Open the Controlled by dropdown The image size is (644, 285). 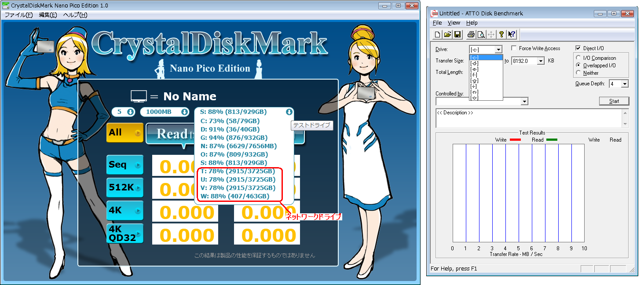(x=524, y=101)
